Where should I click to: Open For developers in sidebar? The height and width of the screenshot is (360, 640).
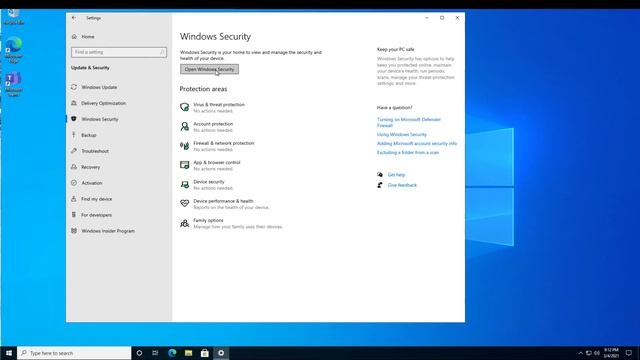tap(96, 214)
